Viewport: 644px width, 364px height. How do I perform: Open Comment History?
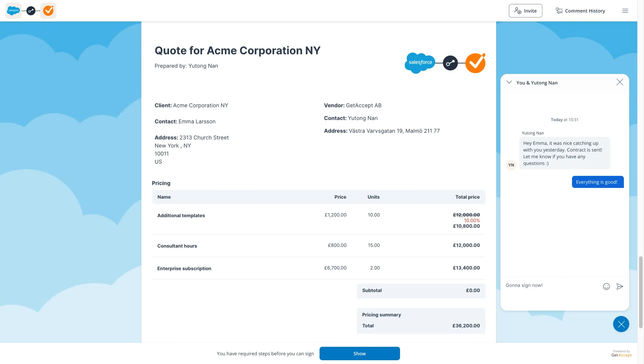[580, 11]
